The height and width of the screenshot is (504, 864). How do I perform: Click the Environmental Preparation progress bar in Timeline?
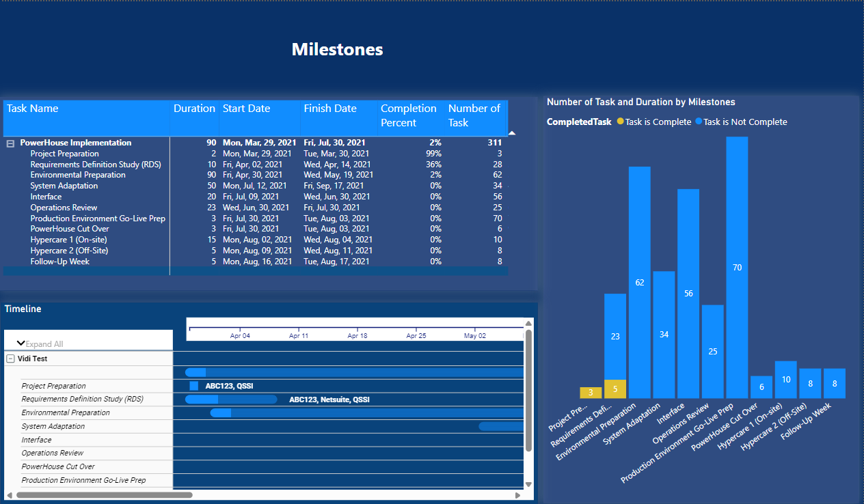[220, 412]
